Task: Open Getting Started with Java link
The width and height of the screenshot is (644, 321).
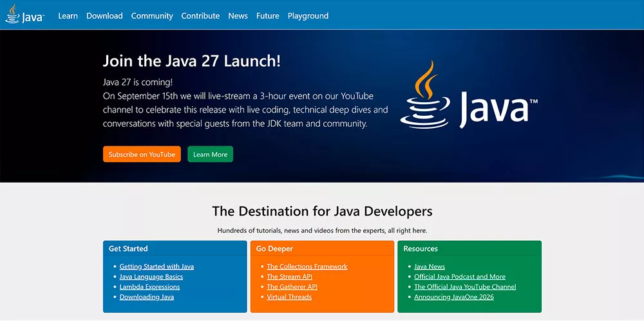Action: click(156, 266)
